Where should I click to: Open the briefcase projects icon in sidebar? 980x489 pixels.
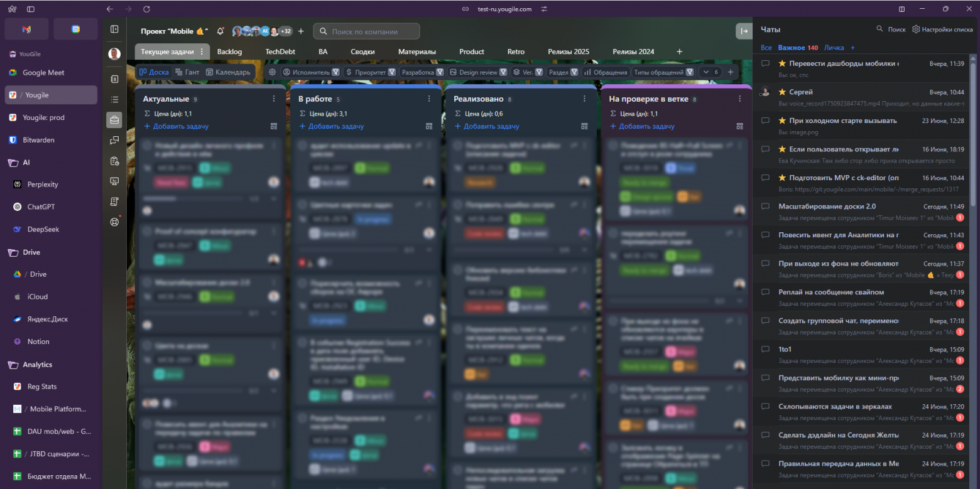pyautogui.click(x=114, y=119)
